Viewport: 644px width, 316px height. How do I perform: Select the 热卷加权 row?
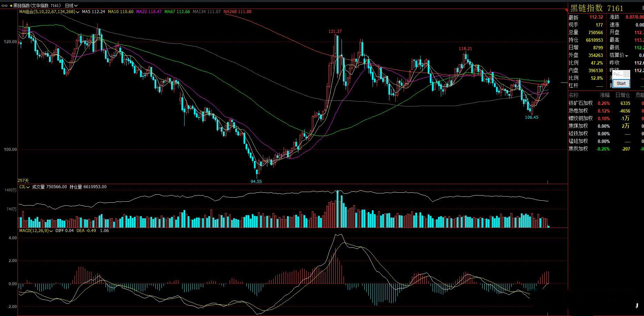pyautogui.click(x=606, y=111)
